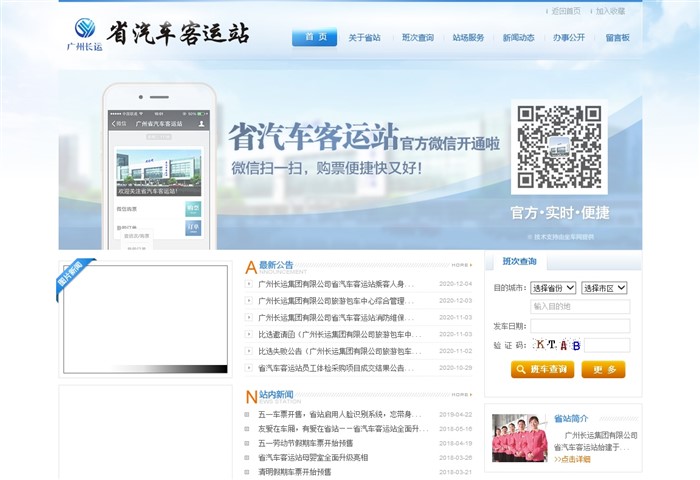Click the 班车查询 search button
This screenshot has height=480, width=700.
pos(542,370)
